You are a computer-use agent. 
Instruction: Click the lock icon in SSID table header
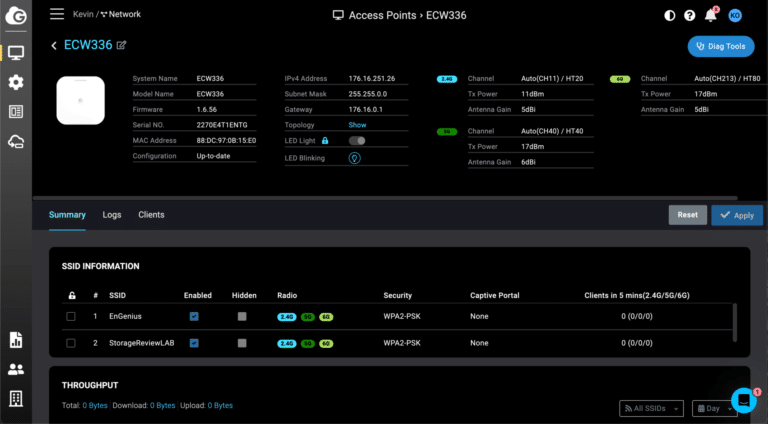coord(72,295)
